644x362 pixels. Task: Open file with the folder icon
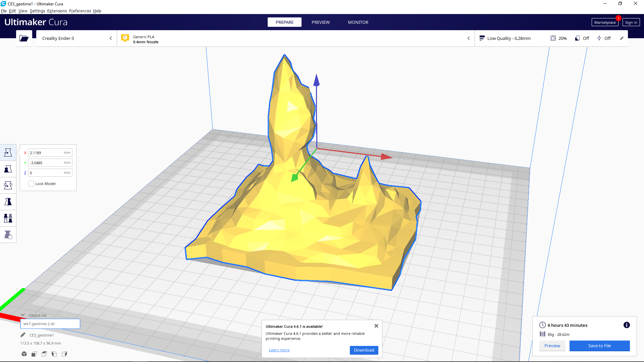(24, 38)
